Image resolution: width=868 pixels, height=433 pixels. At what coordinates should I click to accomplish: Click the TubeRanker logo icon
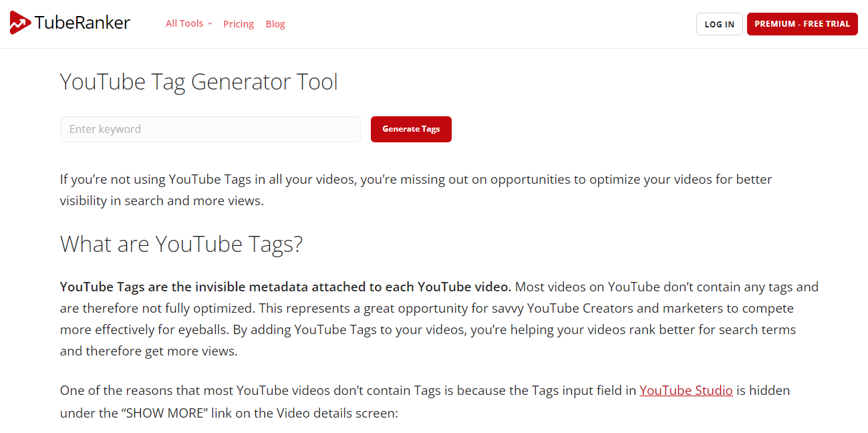pos(20,23)
